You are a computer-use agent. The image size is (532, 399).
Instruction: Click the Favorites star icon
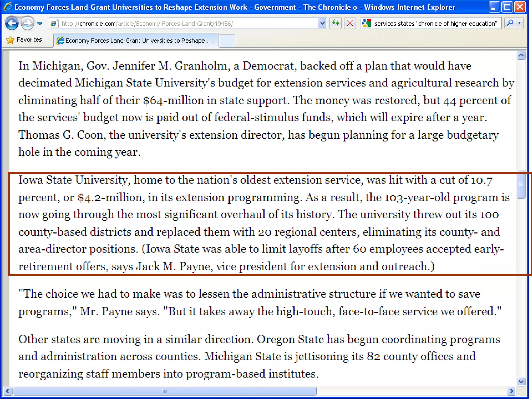tap(10, 40)
